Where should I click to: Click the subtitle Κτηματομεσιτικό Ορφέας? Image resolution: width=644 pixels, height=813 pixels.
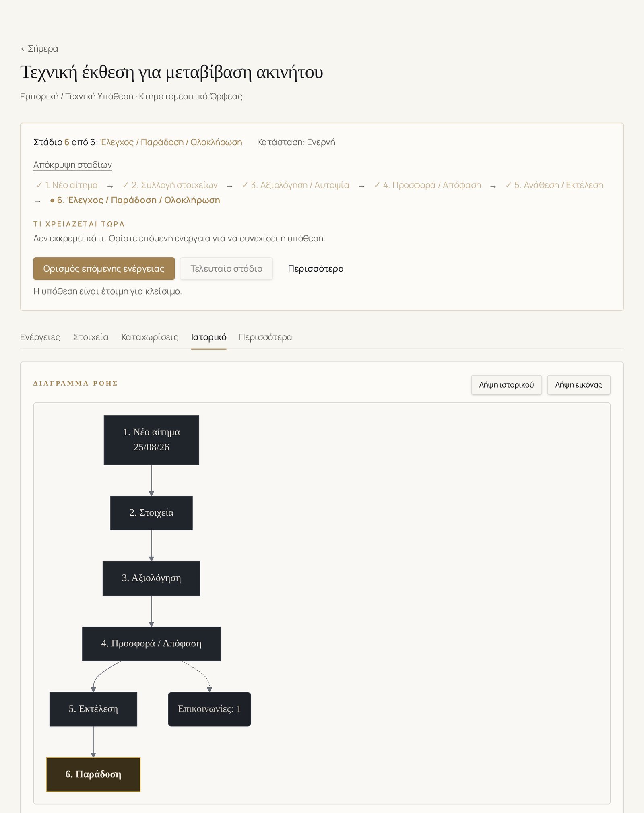point(190,97)
